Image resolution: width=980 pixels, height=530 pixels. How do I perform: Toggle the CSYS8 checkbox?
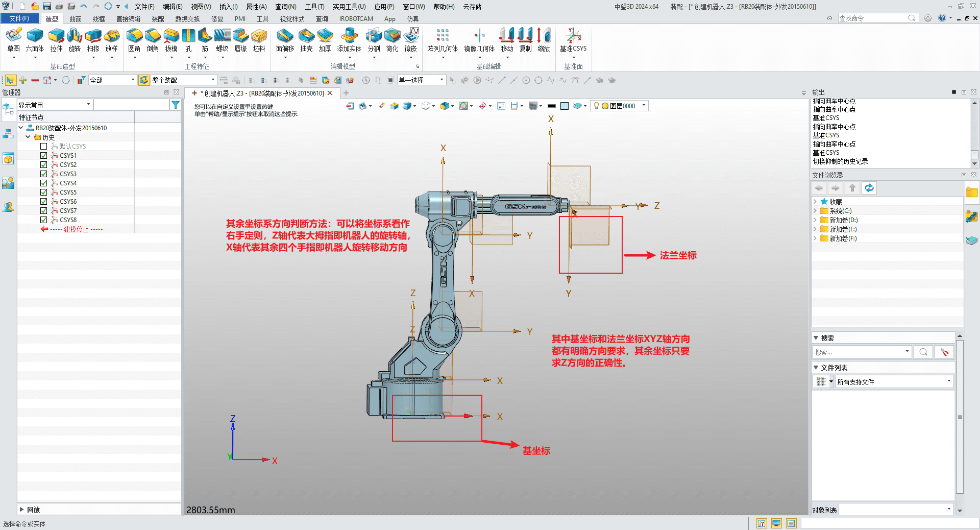(44, 220)
